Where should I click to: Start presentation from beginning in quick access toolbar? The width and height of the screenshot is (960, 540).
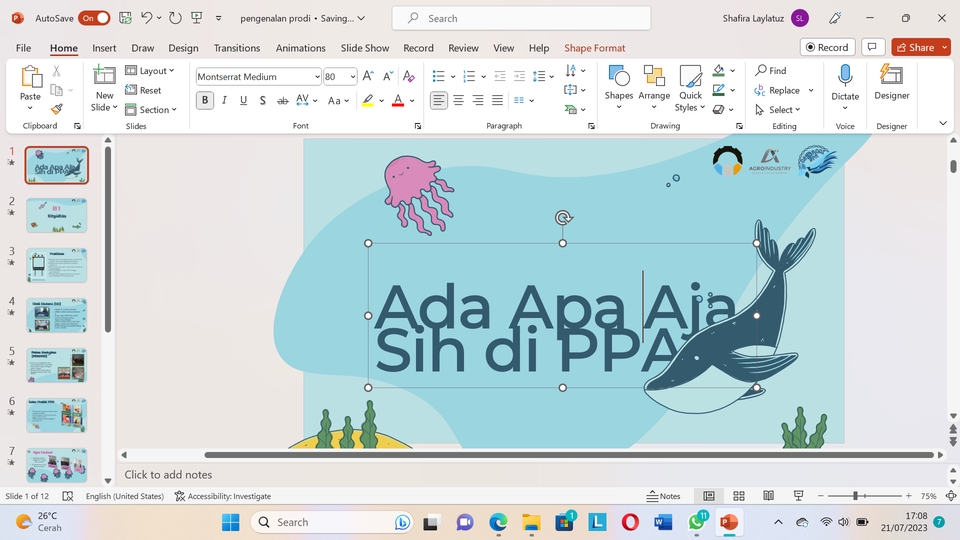(197, 18)
